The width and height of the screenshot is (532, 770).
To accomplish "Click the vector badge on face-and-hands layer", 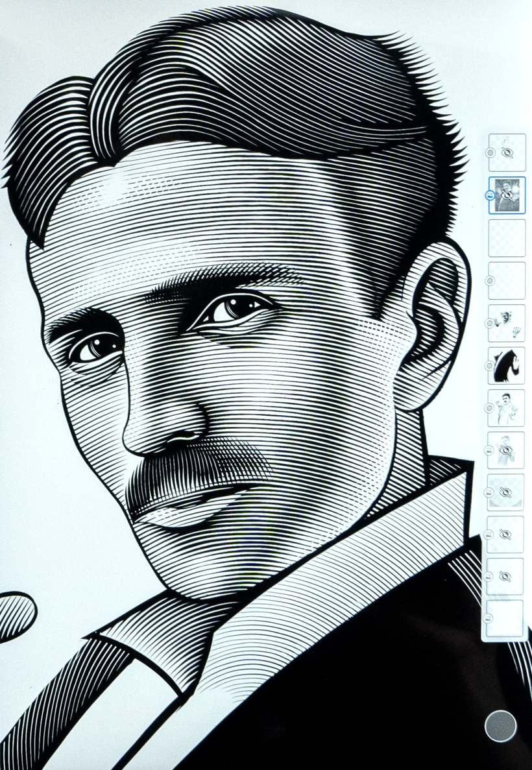I will 489,323.
